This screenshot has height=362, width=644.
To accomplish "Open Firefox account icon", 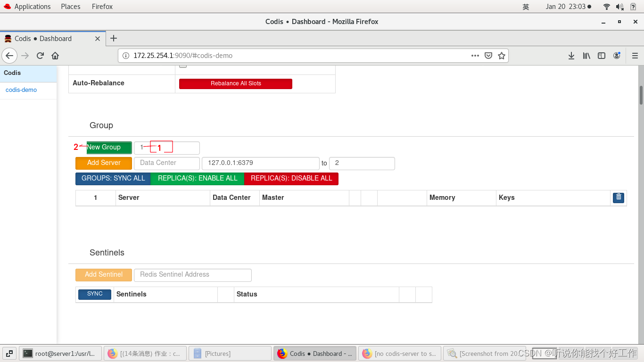I will point(617,56).
